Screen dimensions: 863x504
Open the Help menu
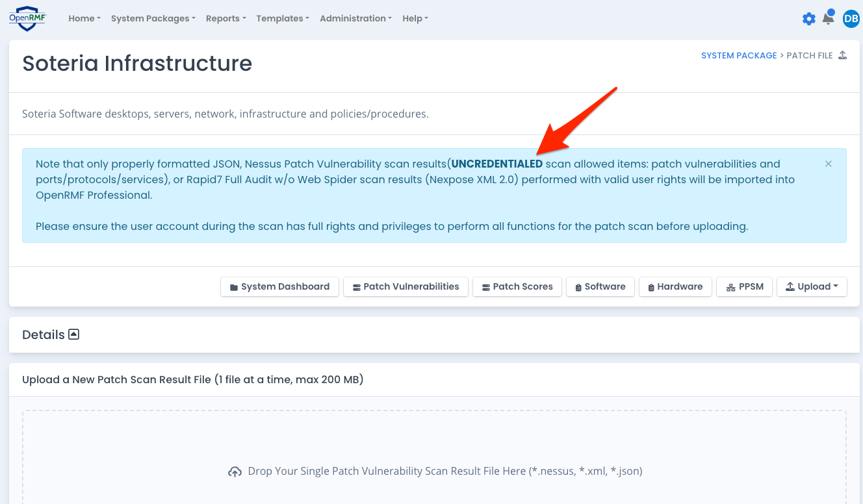pyautogui.click(x=415, y=18)
